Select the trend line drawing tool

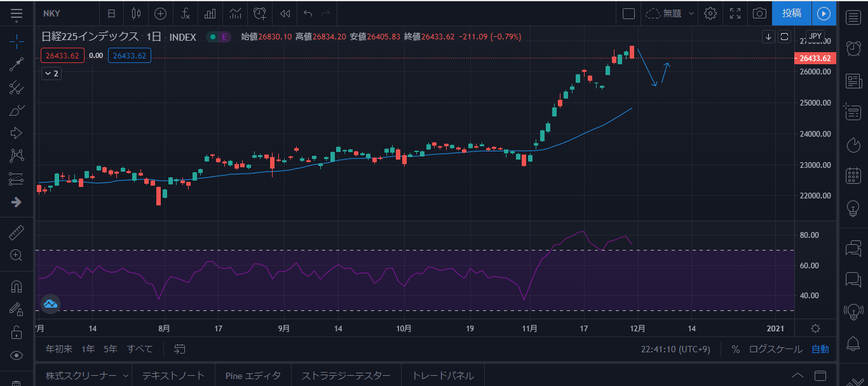tap(17, 64)
